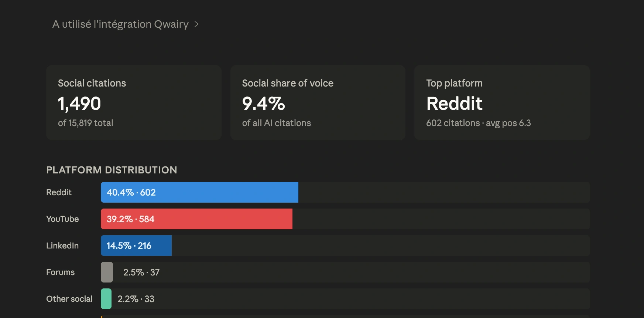Click the green Other social bar
Screen dimensions: 644x318
[x=106, y=299]
